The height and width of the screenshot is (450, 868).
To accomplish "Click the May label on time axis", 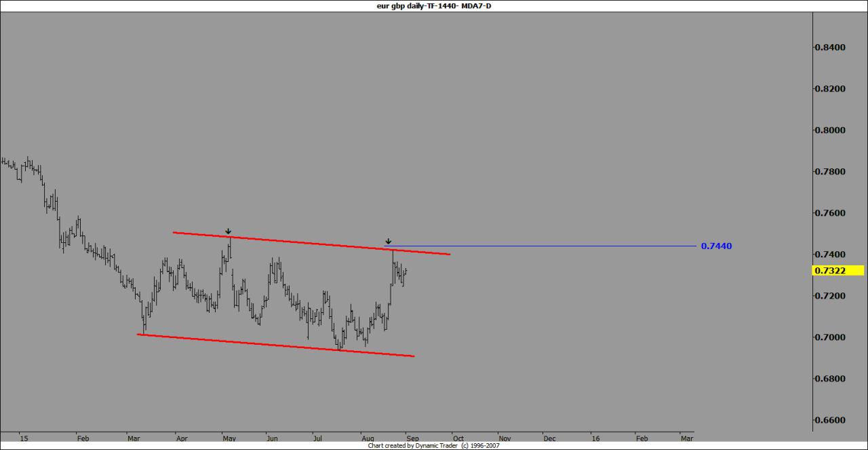I will click(x=229, y=438).
